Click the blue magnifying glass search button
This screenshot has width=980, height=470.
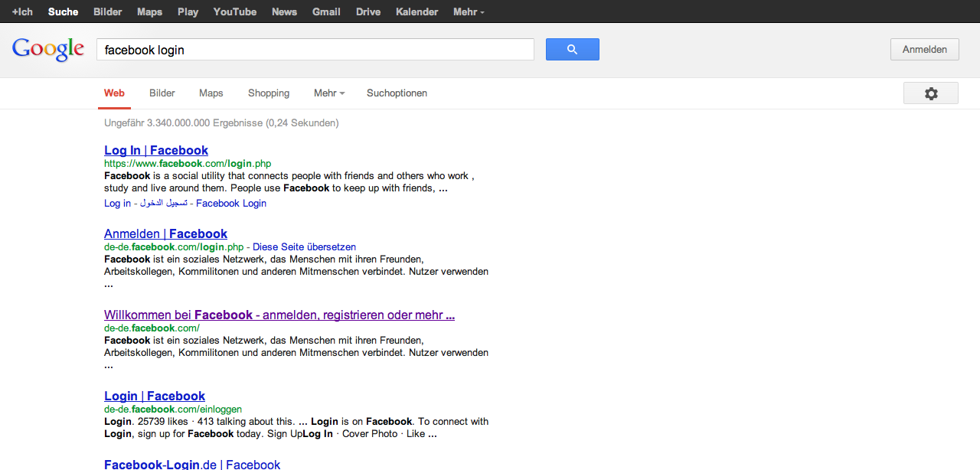[572, 50]
